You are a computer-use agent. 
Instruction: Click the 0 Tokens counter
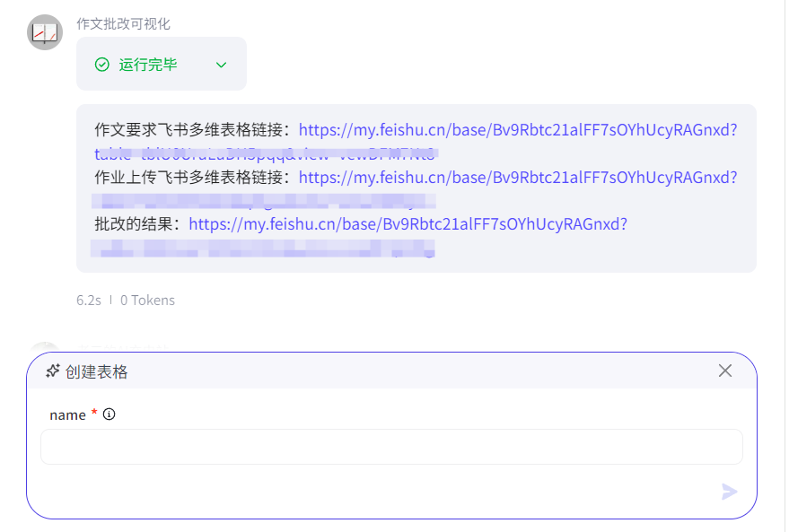[x=146, y=300]
